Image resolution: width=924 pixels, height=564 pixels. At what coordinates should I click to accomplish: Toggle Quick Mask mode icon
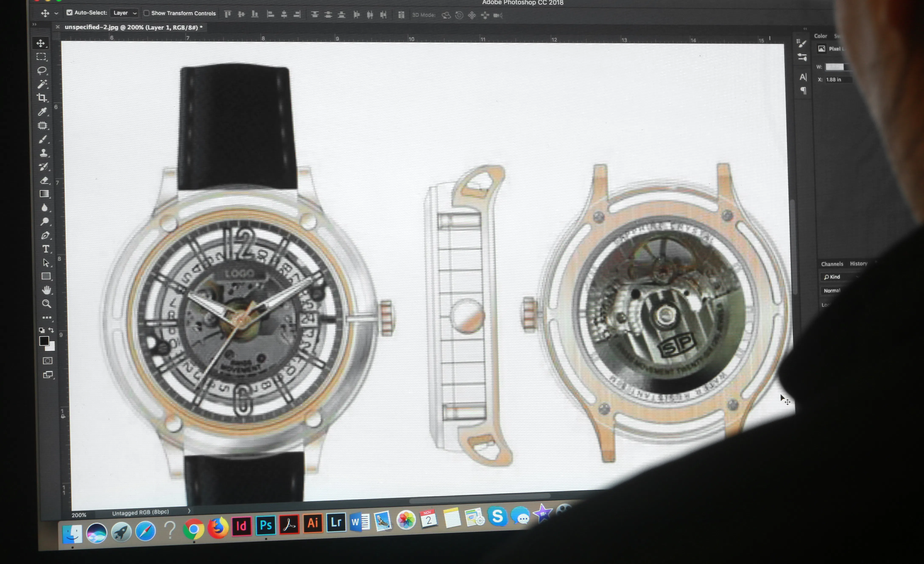click(x=48, y=361)
